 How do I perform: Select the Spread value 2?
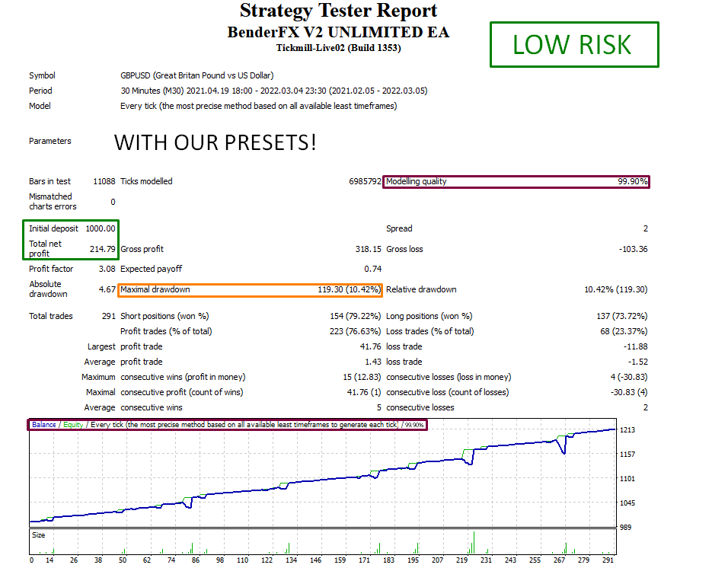click(645, 228)
